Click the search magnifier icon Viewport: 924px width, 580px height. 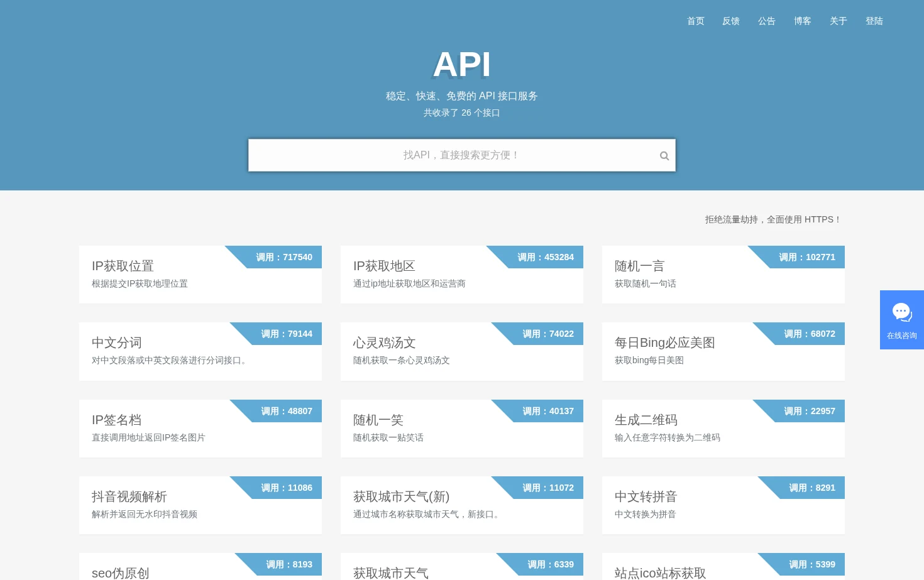click(664, 156)
